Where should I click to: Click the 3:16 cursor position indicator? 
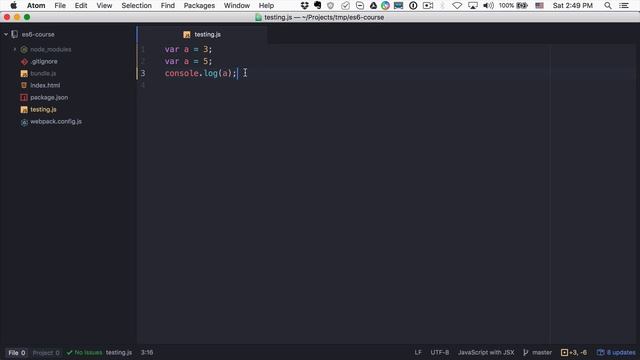tap(147, 353)
